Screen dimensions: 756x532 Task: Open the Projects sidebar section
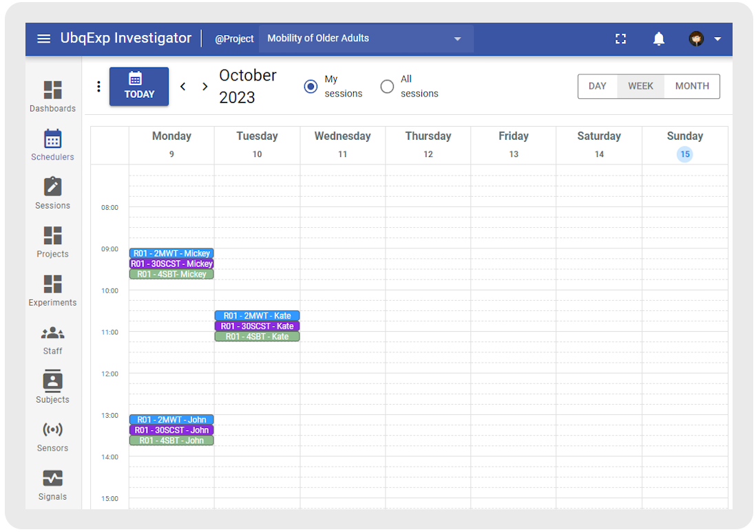[x=52, y=242]
